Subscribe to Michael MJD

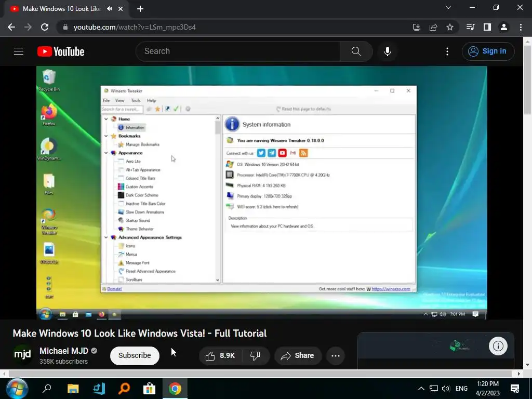(x=135, y=355)
